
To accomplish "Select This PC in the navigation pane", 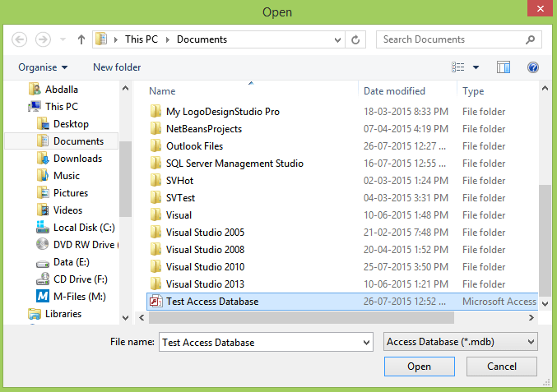I will (x=53, y=107).
